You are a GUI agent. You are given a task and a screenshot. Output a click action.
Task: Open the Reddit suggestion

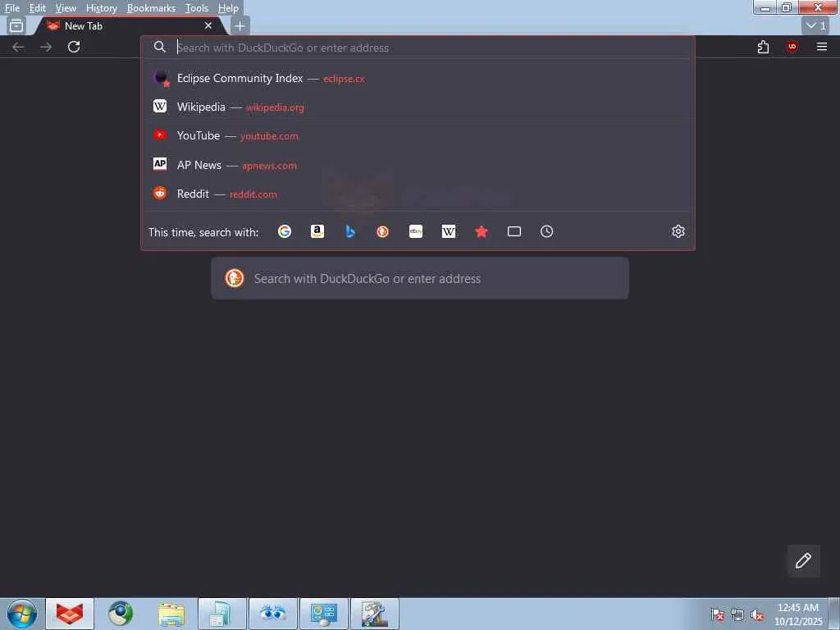(x=418, y=194)
